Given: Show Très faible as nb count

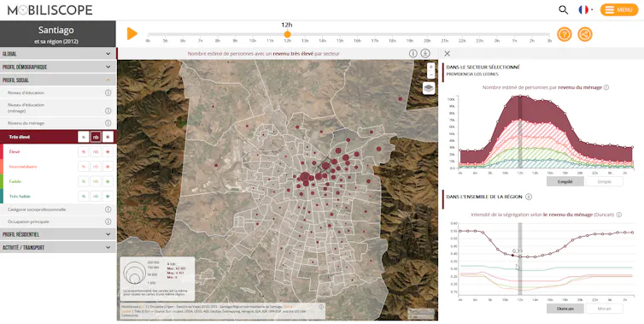Looking at the screenshot, I should pyautogui.click(x=96, y=196).
